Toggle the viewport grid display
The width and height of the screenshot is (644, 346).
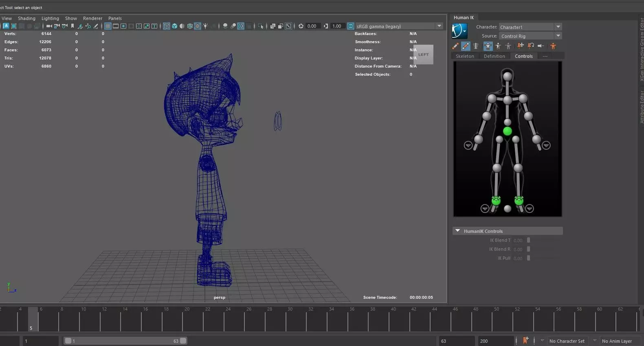click(x=108, y=26)
